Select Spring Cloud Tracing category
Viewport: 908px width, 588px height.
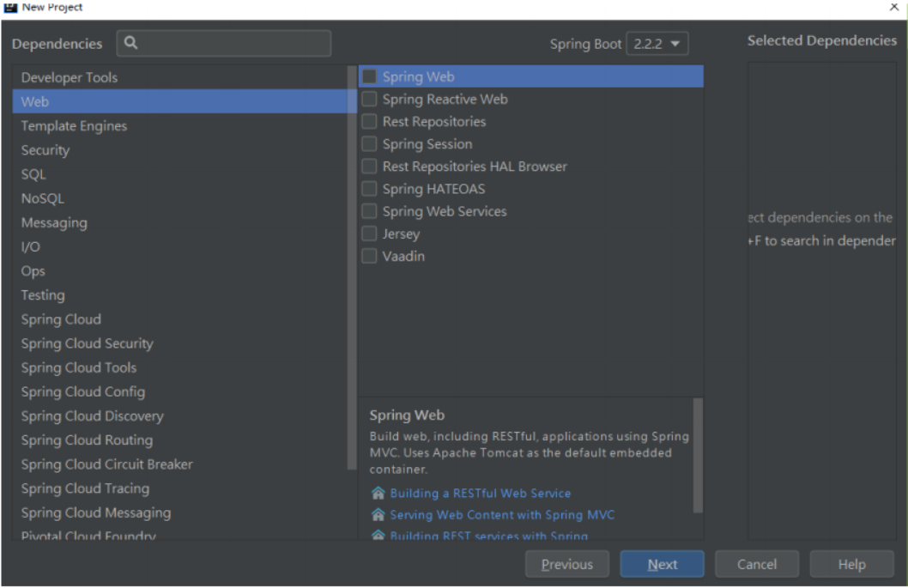tap(180, 488)
